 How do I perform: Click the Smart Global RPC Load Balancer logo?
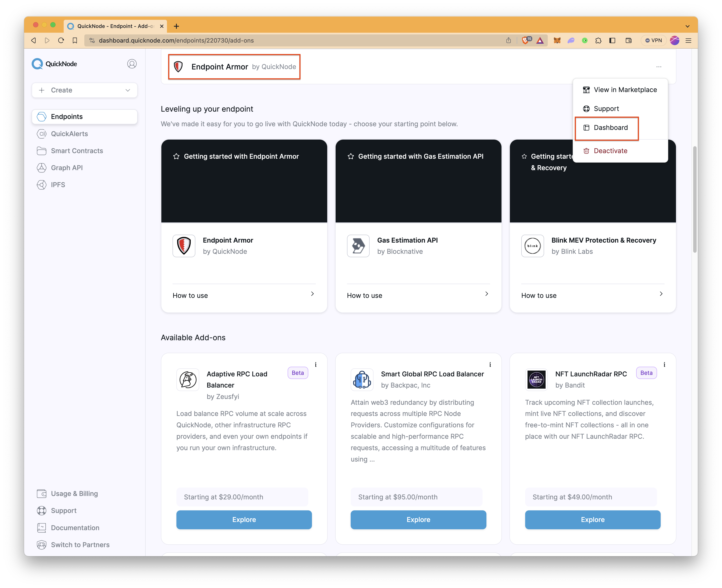362,379
